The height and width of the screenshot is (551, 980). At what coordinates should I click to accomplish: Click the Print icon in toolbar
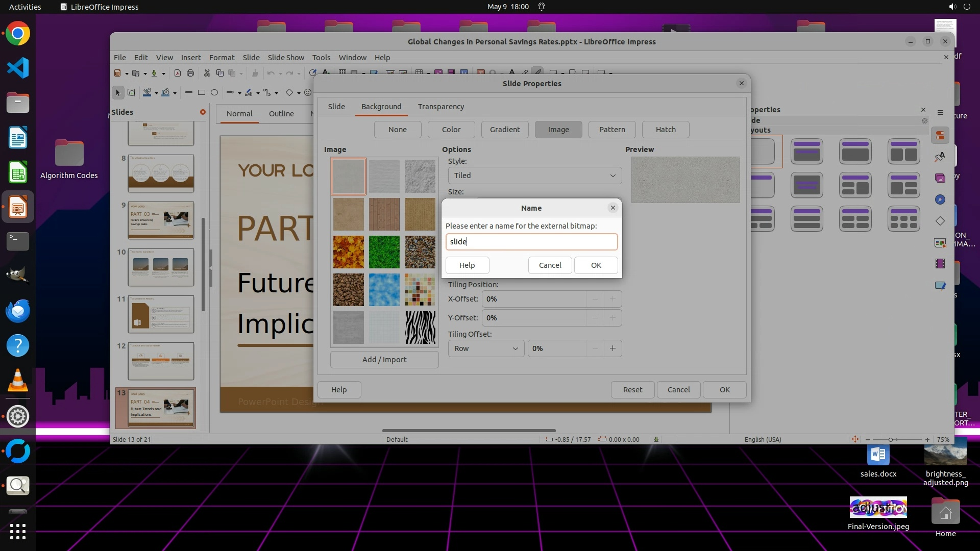(x=190, y=73)
